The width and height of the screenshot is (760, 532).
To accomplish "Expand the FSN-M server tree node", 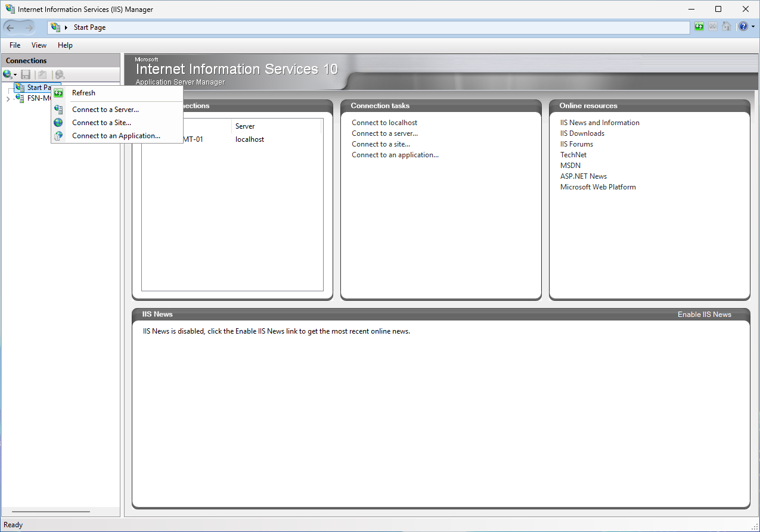I will tap(7, 99).
